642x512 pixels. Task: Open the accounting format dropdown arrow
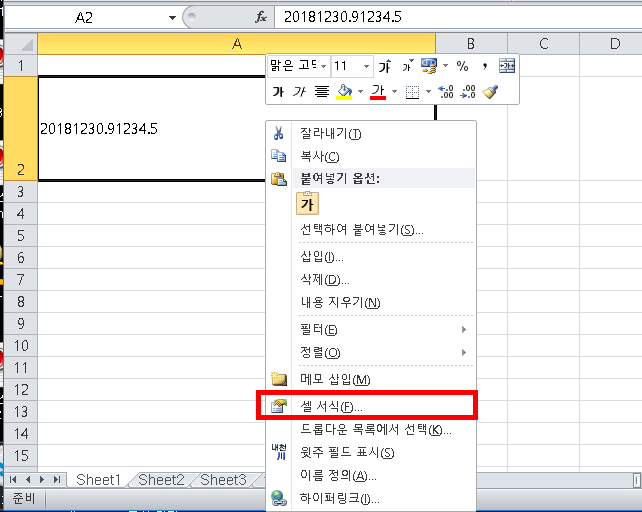[445, 66]
